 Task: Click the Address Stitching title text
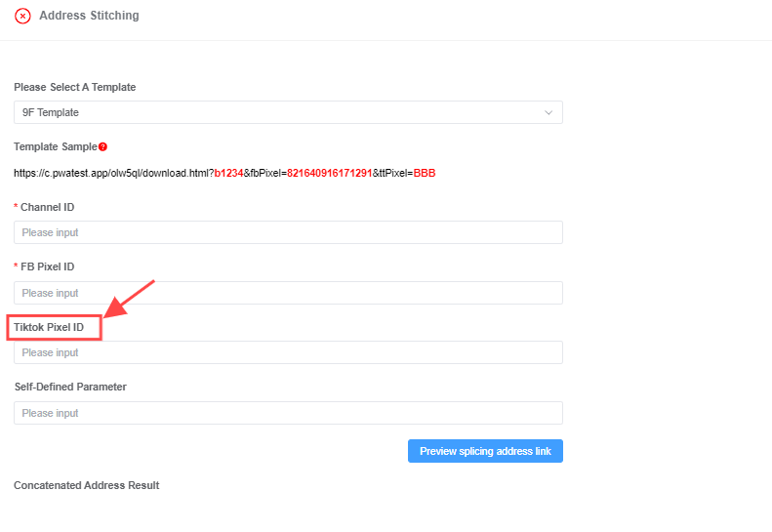tap(89, 16)
